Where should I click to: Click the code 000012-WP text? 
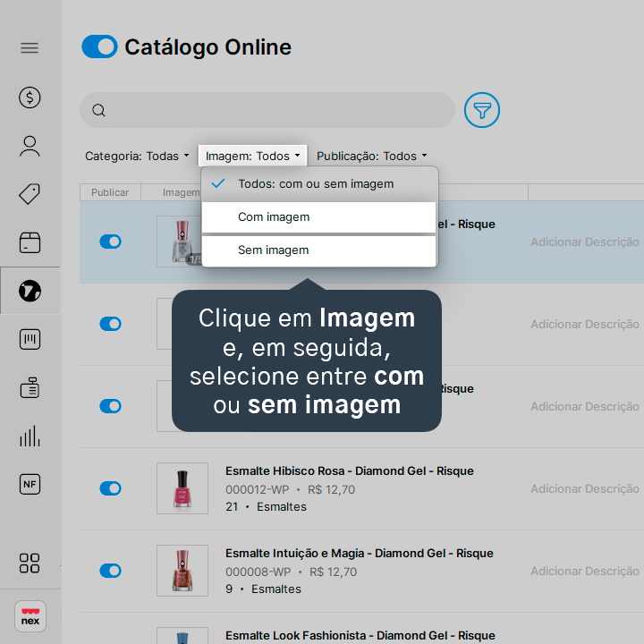(257, 489)
